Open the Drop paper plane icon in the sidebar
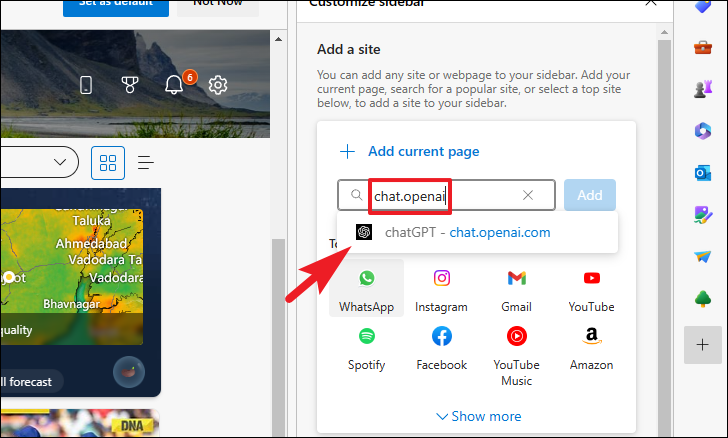This screenshot has height=438, width=728. coord(703,256)
